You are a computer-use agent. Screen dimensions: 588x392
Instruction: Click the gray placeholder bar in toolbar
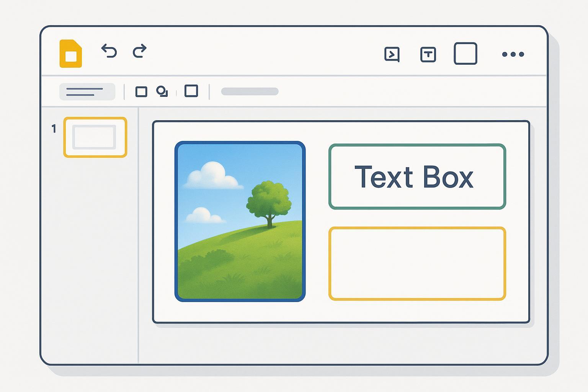click(250, 91)
